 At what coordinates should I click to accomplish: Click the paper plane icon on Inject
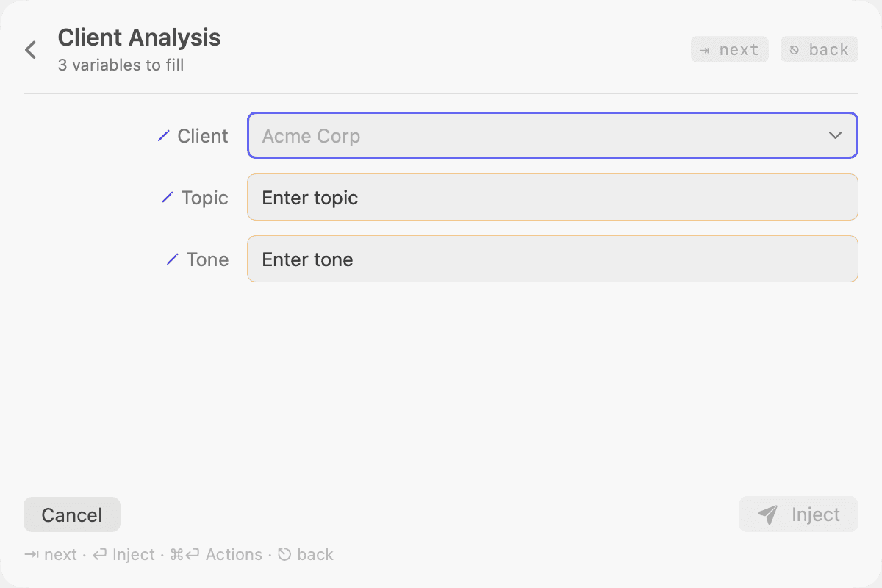(767, 514)
